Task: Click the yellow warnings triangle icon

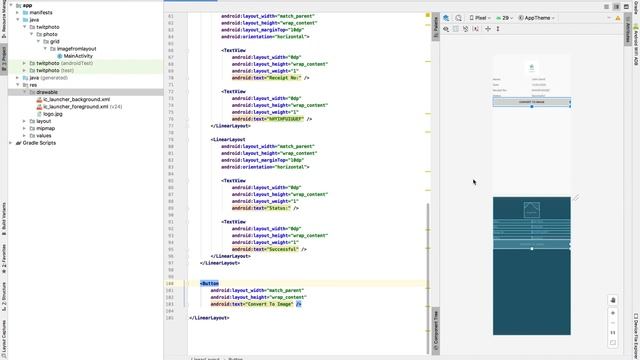Action: tap(618, 18)
